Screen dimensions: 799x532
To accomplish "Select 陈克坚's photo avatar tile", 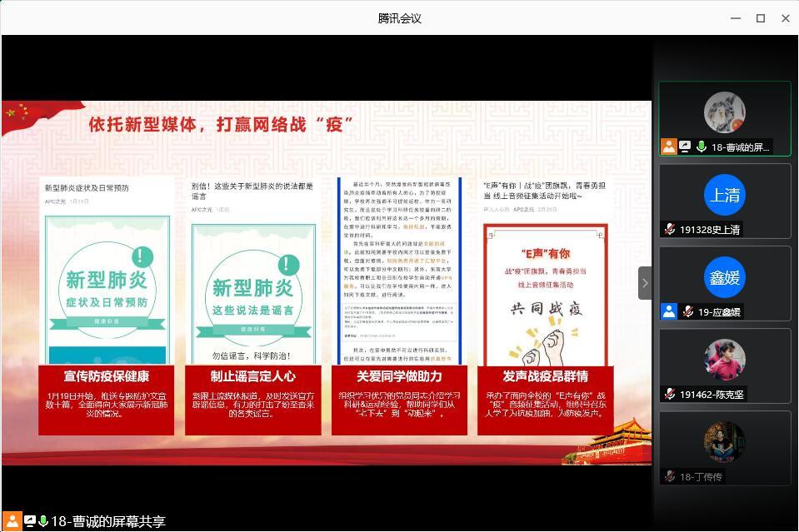I will pos(724,360).
